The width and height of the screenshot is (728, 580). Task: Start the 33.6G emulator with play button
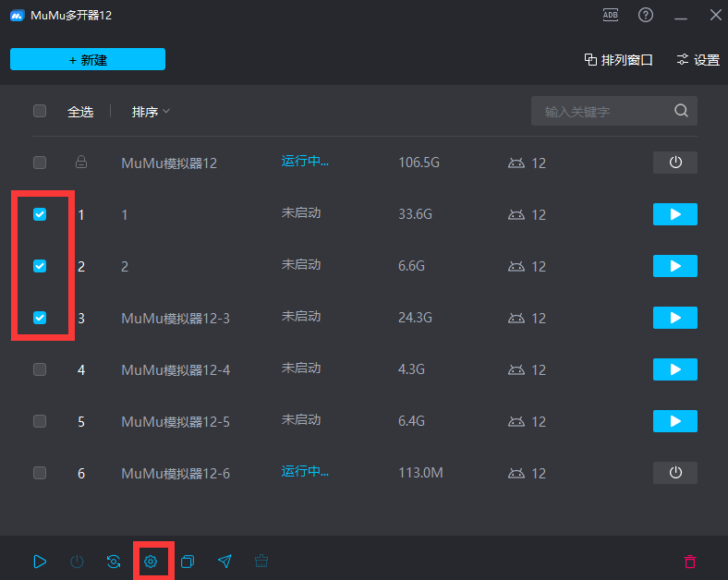pyautogui.click(x=675, y=214)
